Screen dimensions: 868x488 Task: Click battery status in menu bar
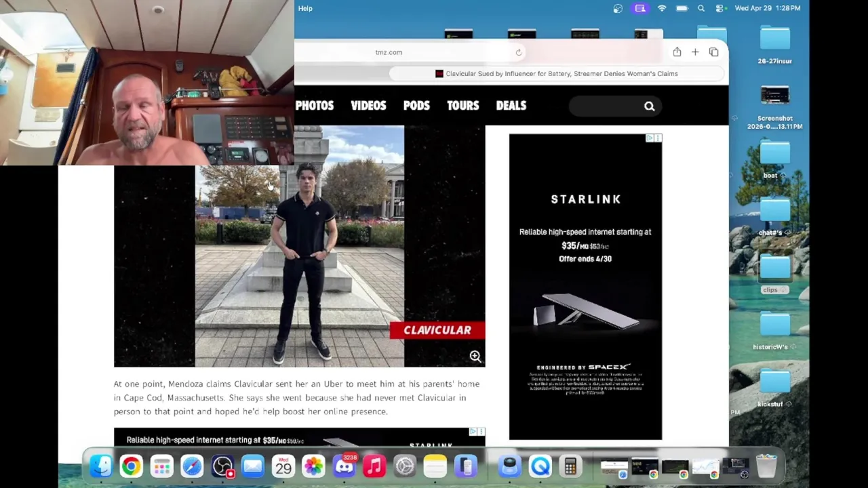click(x=682, y=8)
